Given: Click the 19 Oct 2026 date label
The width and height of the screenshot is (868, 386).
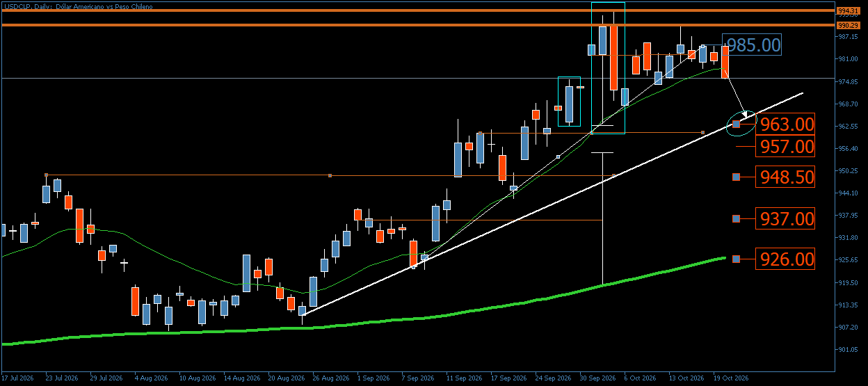Looking at the screenshot, I should point(731,379).
